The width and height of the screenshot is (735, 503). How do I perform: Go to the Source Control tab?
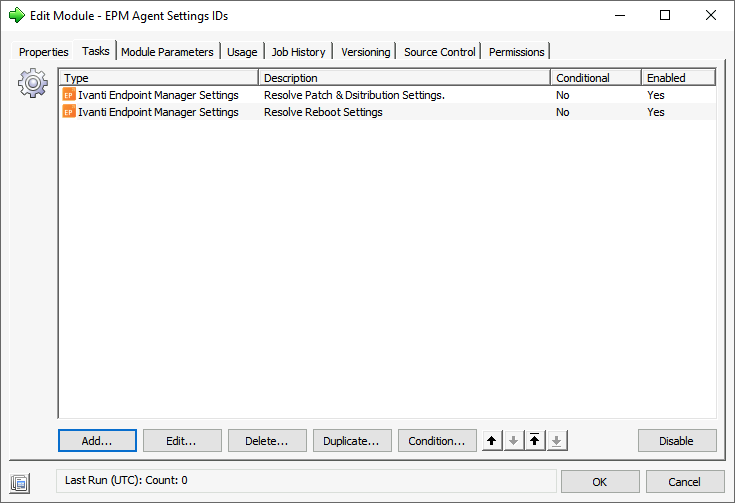[440, 52]
